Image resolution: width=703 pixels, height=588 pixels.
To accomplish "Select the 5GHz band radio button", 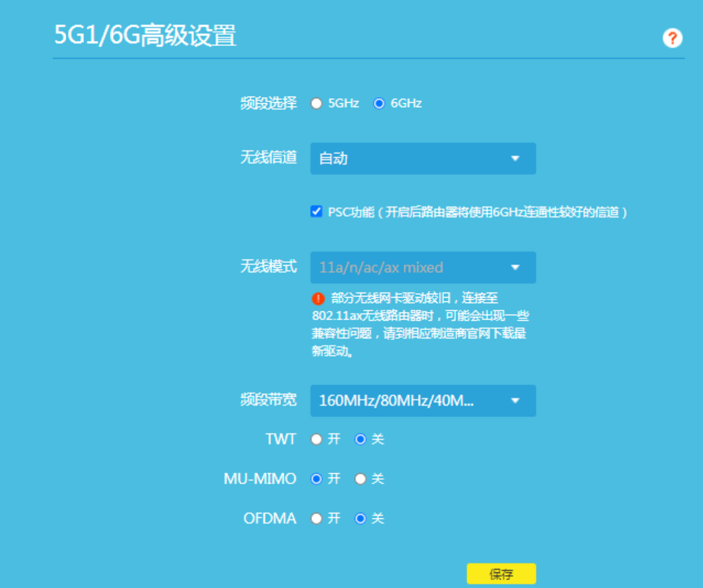I will point(316,103).
